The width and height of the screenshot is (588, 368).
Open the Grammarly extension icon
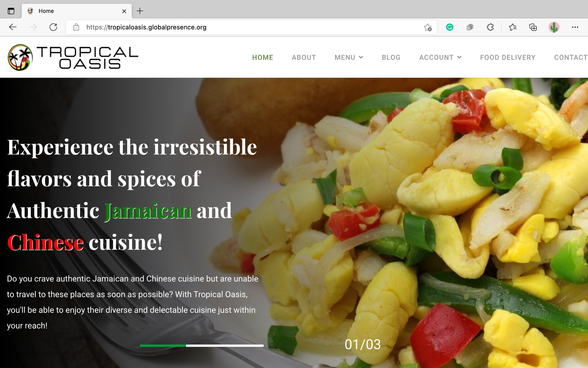click(450, 27)
